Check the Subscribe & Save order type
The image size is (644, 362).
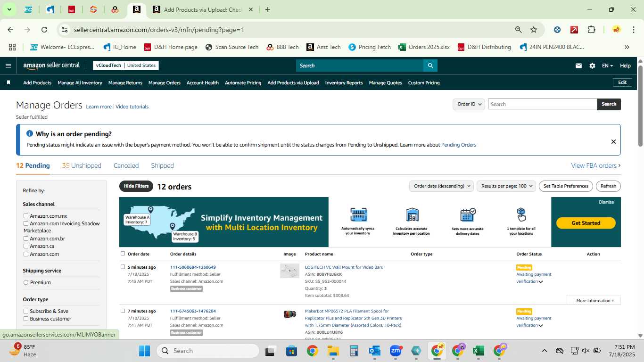[26, 311]
